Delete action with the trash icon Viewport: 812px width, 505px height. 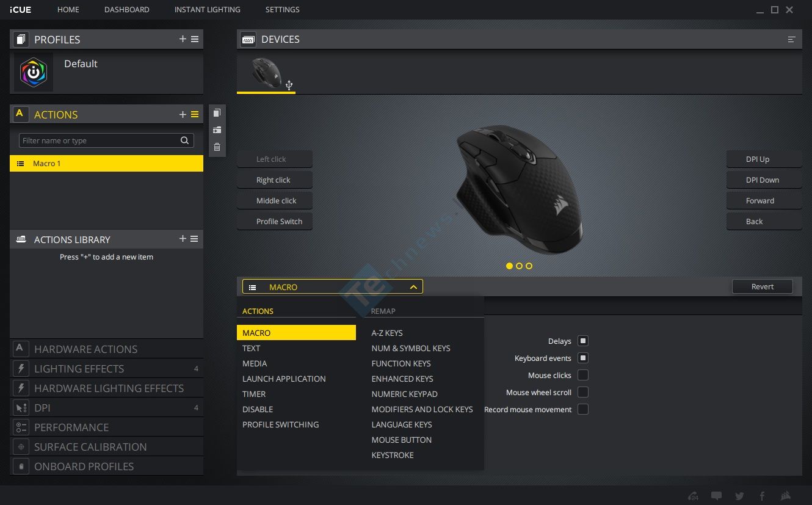click(x=217, y=147)
